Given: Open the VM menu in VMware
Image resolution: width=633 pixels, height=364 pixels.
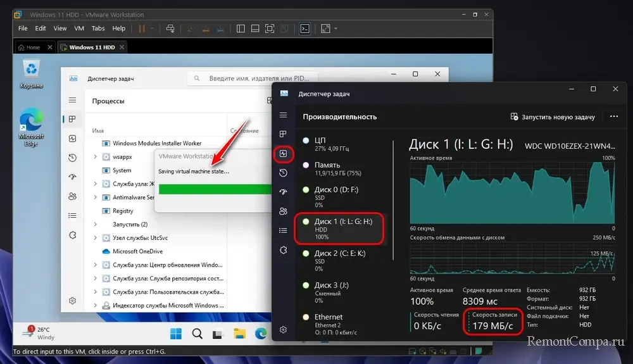Looking at the screenshot, I should pos(79,28).
